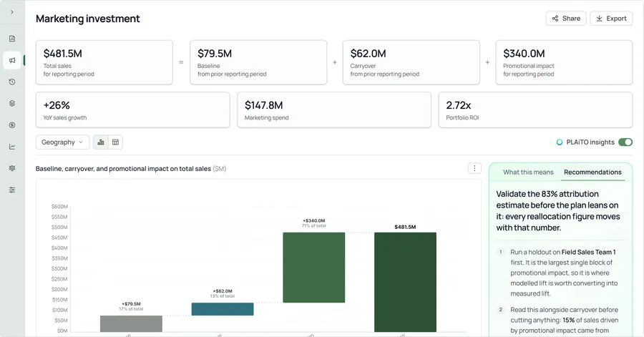Click the Export button
The height and width of the screenshot is (337, 644).
[x=611, y=19]
